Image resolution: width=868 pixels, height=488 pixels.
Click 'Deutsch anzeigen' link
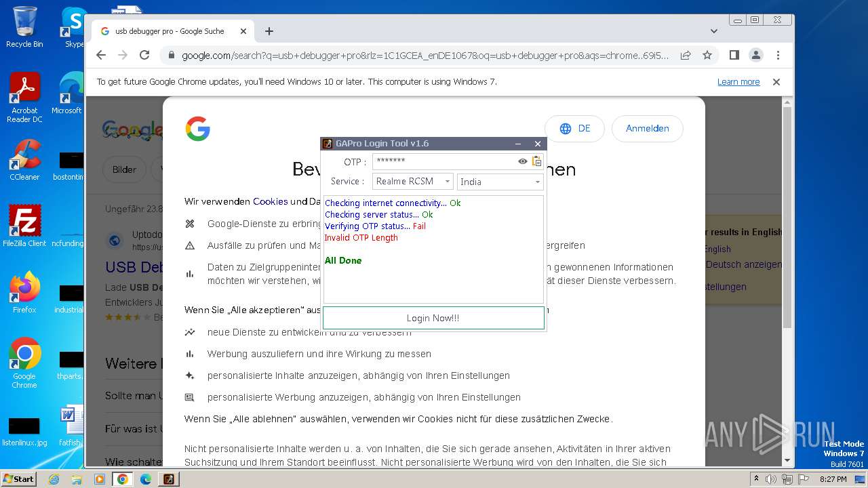tap(743, 264)
